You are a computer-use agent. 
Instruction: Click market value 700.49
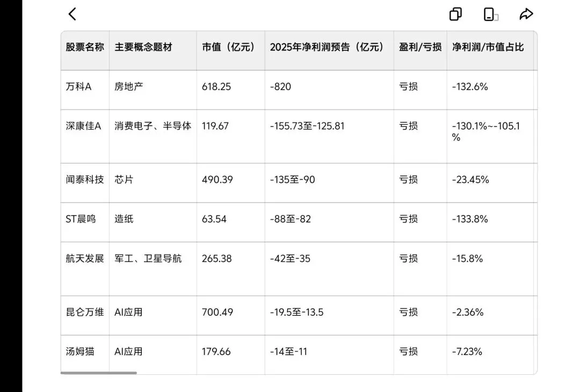tap(218, 312)
